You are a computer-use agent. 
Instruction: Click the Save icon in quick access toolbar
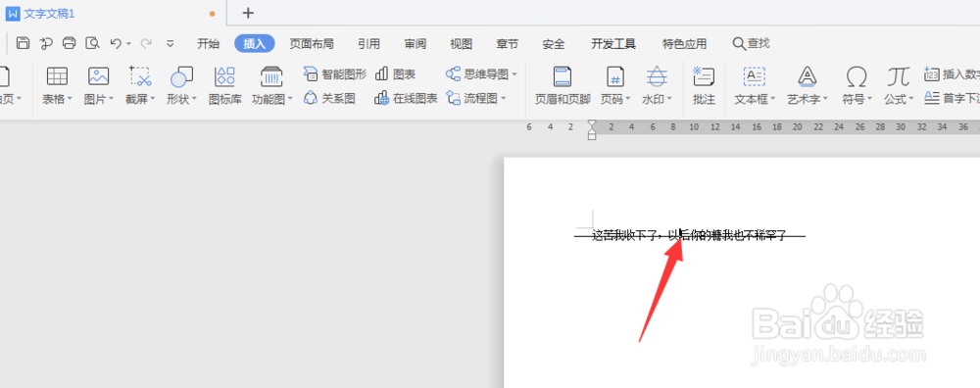click(24, 43)
